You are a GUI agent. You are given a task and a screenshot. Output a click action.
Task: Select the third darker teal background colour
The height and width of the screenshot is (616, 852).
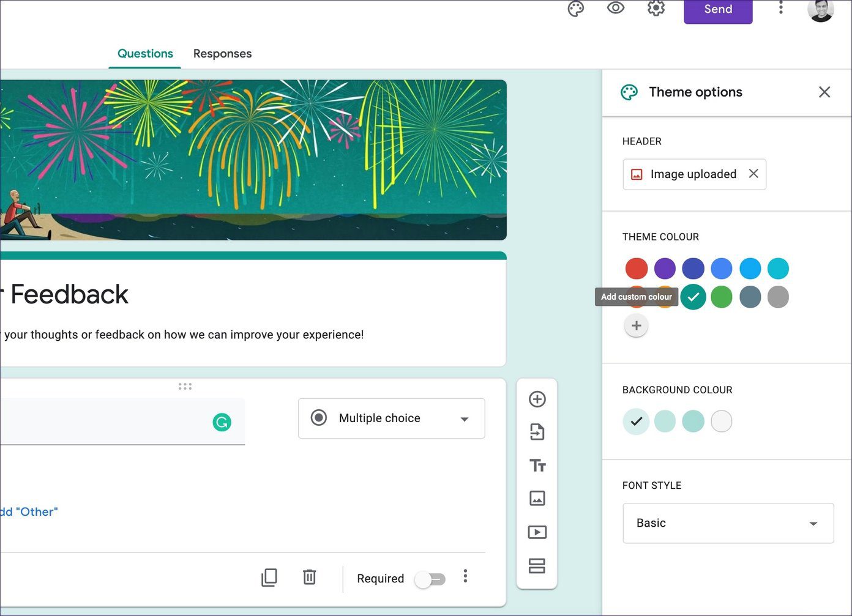click(x=693, y=421)
